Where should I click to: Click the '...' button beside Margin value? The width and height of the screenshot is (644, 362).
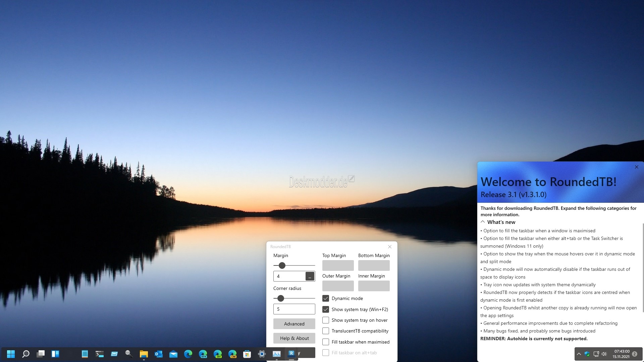pos(310,276)
